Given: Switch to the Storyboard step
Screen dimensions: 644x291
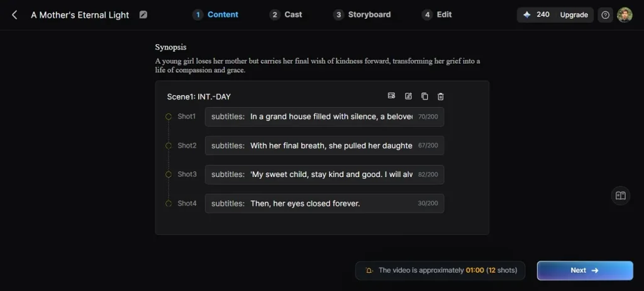Looking at the screenshot, I should 362,15.
